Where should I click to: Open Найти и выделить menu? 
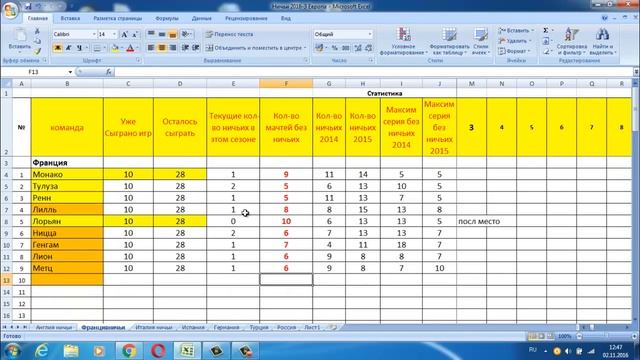[602, 41]
